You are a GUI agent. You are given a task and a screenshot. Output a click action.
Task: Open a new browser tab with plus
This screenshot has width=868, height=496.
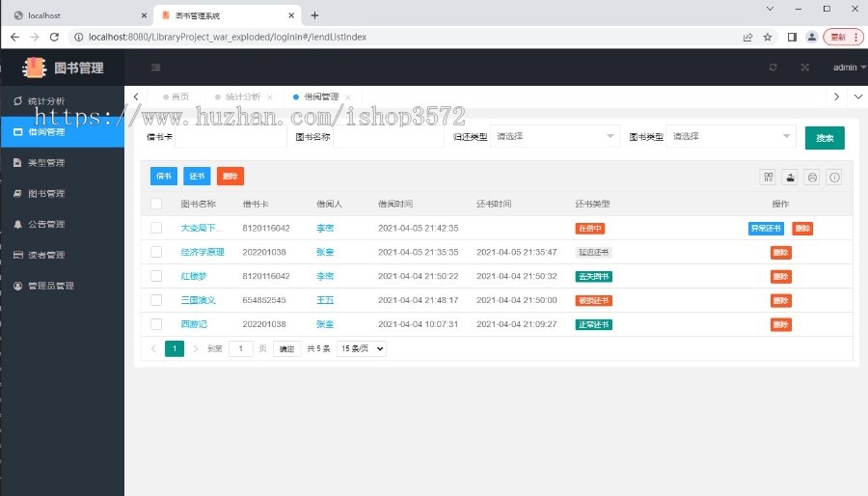[314, 15]
